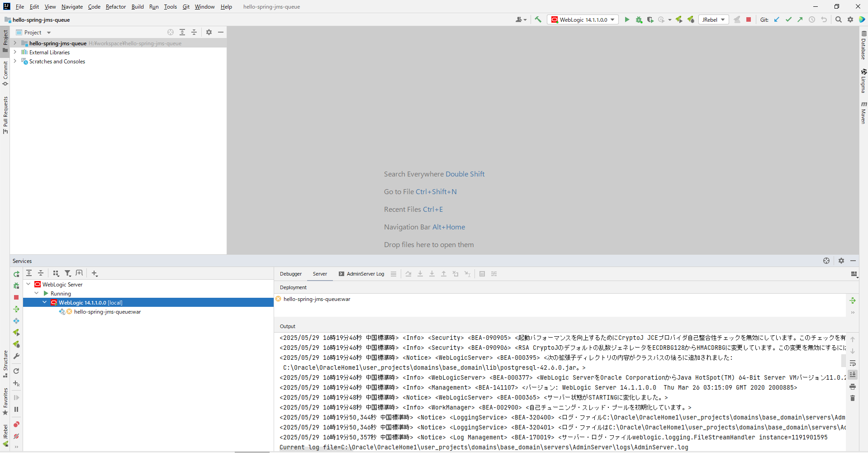
Task: Switch to AdminServer Log tab
Action: 361,274
